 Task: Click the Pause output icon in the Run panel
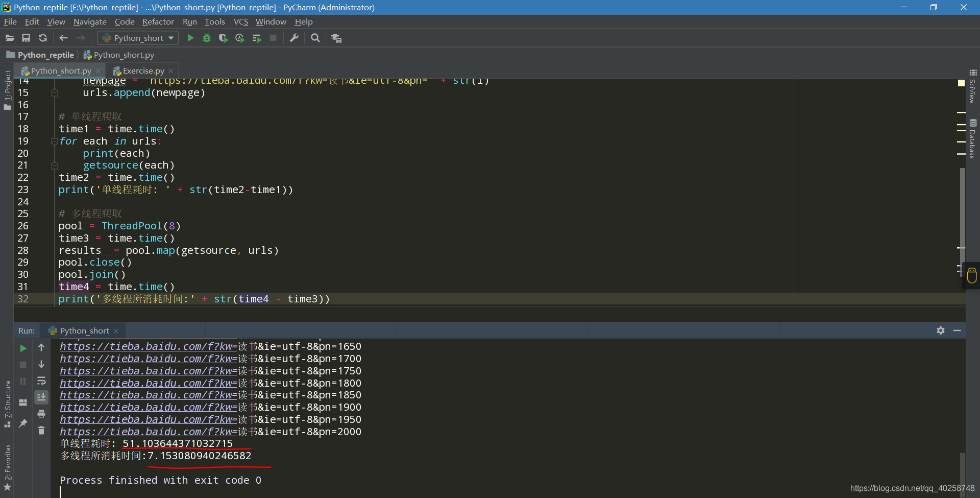coord(23,381)
